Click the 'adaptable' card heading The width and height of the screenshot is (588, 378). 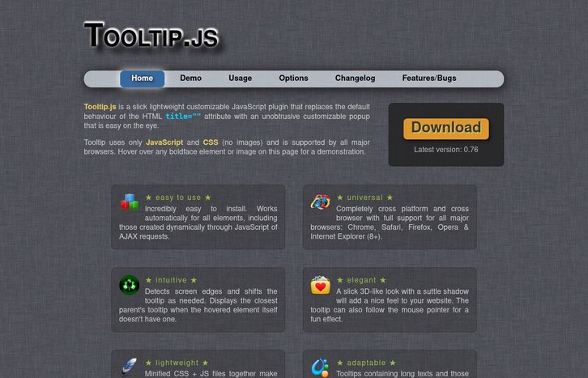[366, 363]
